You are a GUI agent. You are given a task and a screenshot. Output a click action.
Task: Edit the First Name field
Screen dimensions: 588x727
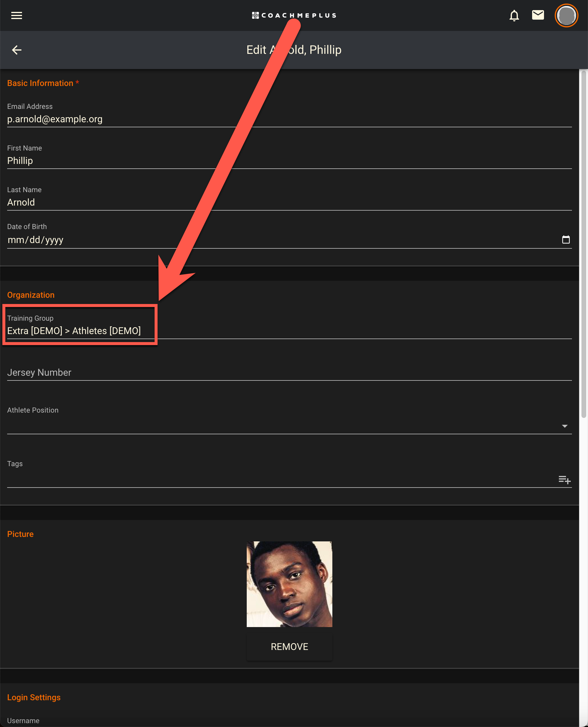pyautogui.click(x=289, y=161)
